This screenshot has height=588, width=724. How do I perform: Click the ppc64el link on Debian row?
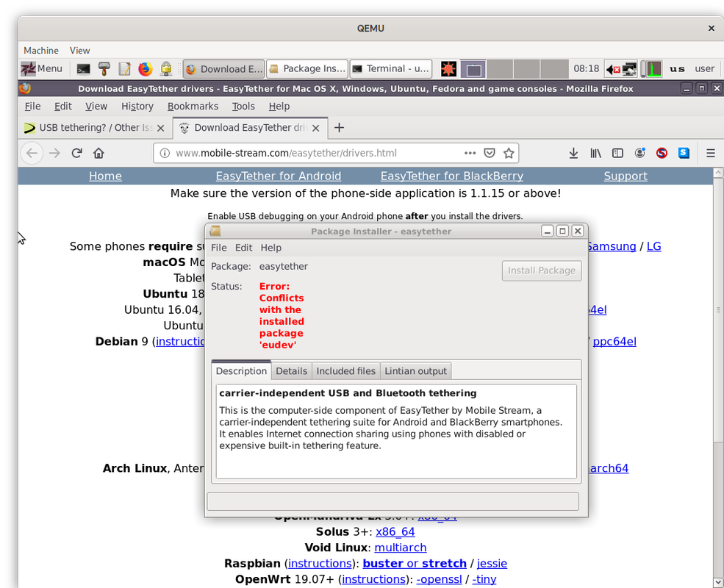[x=614, y=342]
